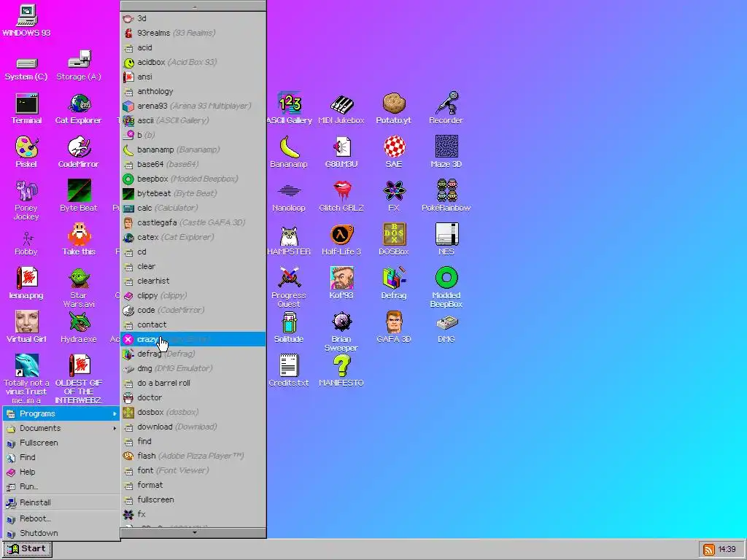
Task: Run Hydra.exe from desktop
Action: coord(79,327)
